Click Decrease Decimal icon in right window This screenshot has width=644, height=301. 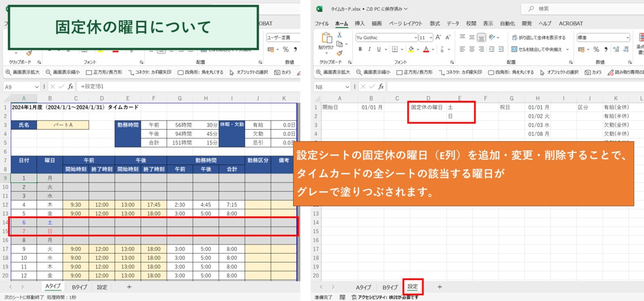(x=626, y=49)
